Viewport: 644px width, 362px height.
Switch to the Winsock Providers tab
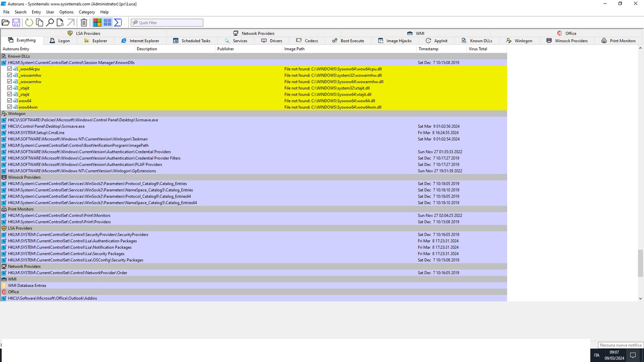567,41
